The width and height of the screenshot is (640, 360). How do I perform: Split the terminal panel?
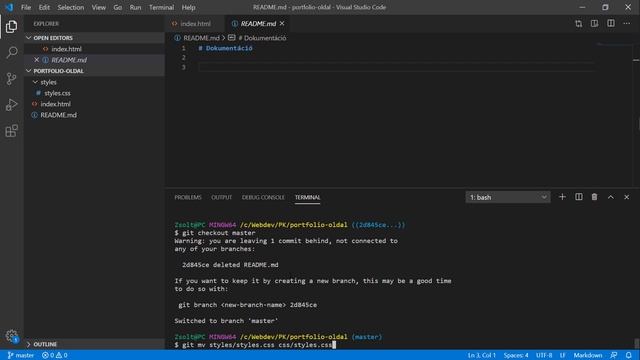pos(579,197)
